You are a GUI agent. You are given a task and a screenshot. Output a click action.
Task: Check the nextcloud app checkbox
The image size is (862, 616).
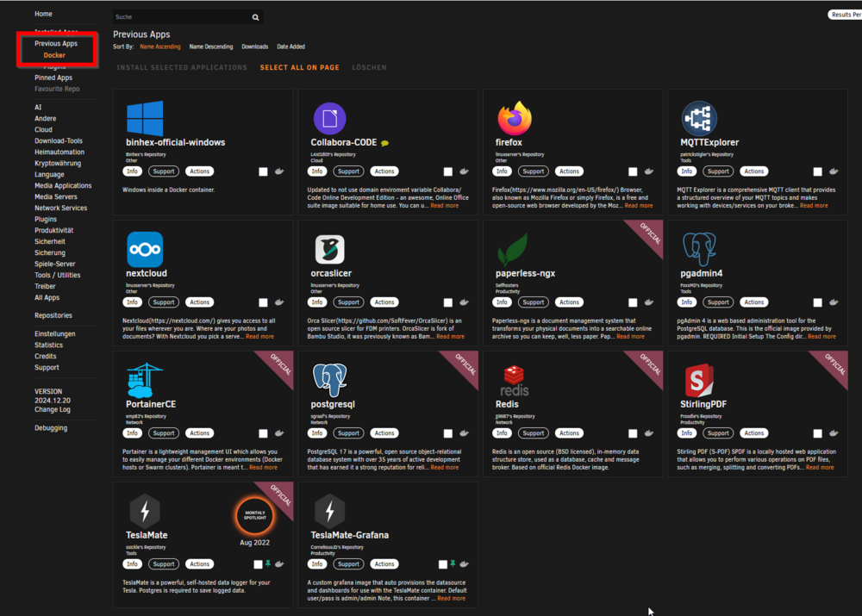coord(263,302)
